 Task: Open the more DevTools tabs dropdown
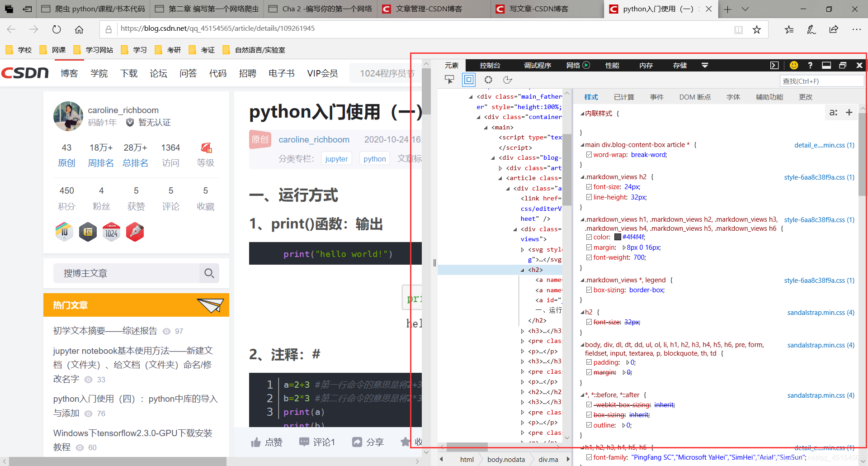coord(704,66)
